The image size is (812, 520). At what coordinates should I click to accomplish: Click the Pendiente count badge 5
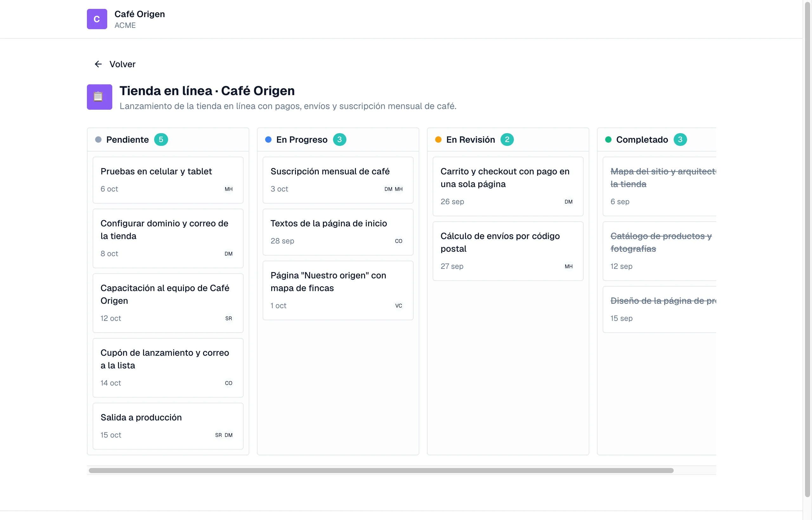point(161,140)
